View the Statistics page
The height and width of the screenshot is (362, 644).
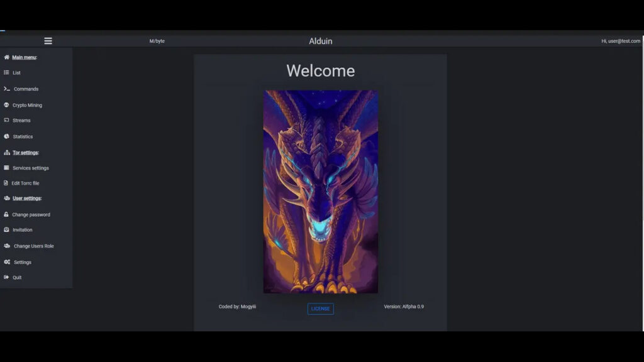point(23,136)
